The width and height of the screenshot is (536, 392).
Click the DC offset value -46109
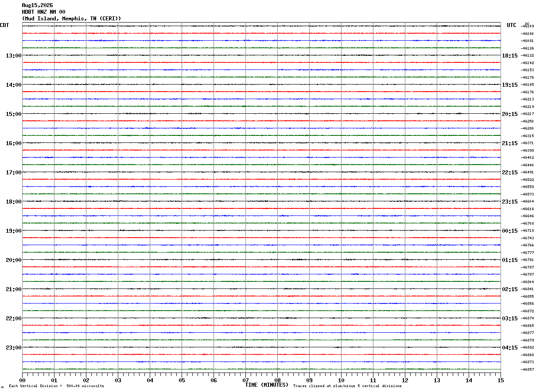tap(528, 27)
